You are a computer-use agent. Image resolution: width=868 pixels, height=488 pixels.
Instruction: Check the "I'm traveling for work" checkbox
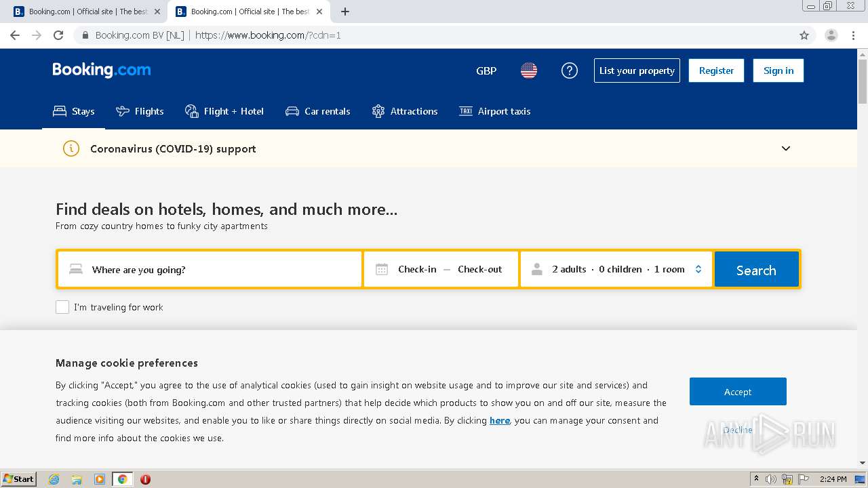click(62, 307)
